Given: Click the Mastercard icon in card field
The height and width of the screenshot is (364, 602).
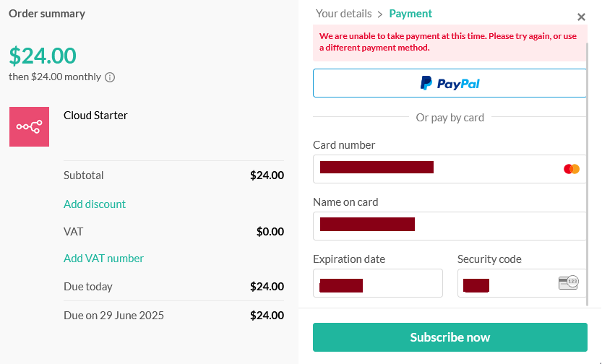Looking at the screenshot, I should (x=571, y=169).
